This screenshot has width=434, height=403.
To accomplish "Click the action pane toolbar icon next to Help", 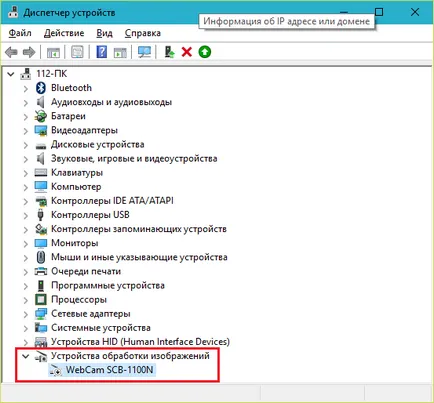I will 120,52.
